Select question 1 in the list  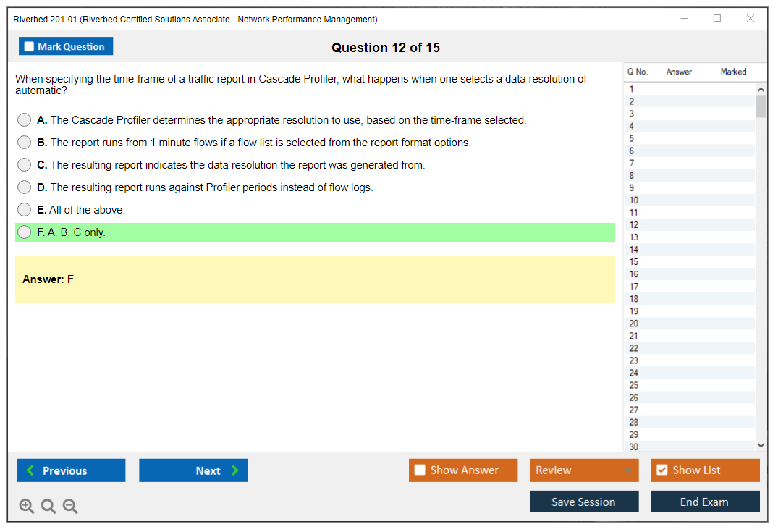tap(632, 89)
